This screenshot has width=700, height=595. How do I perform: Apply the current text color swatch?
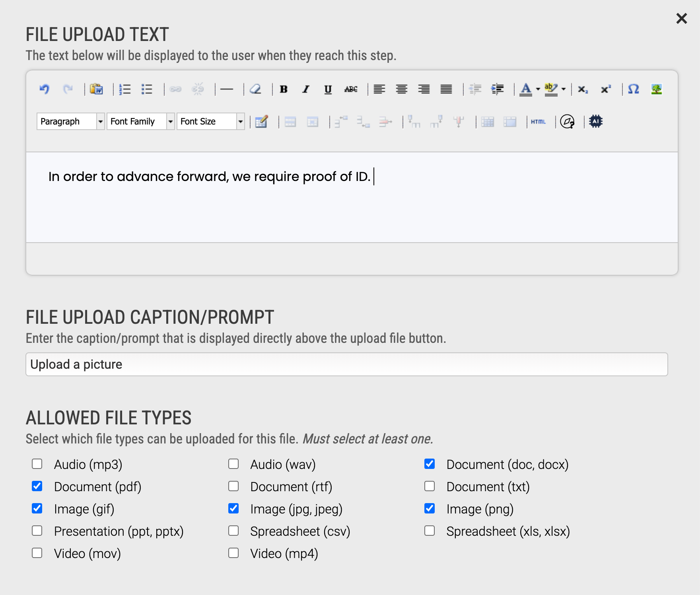point(526,89)
